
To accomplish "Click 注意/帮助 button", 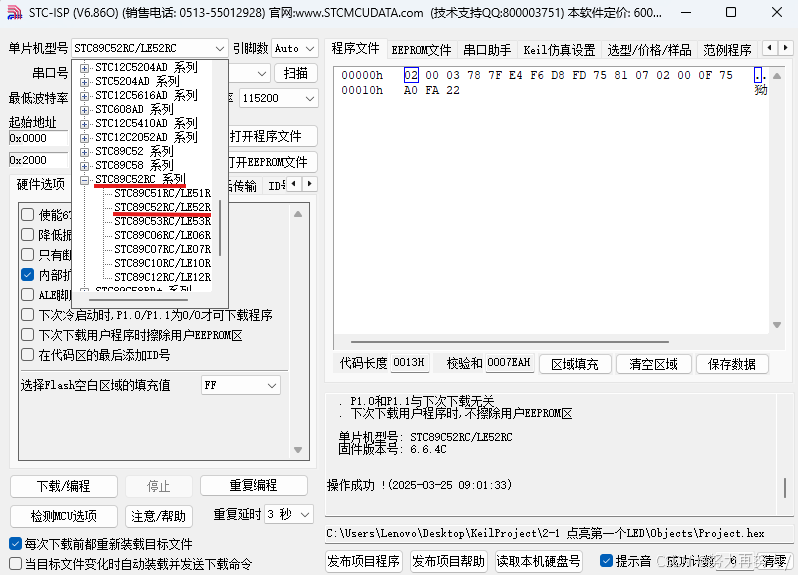I will 158,516.
